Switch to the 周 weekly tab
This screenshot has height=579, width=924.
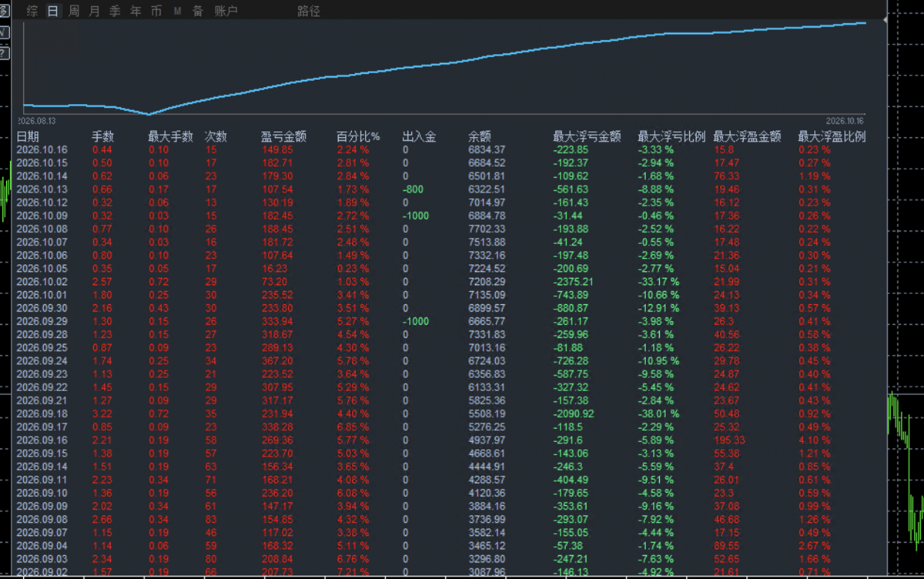[x=74, y=12]
